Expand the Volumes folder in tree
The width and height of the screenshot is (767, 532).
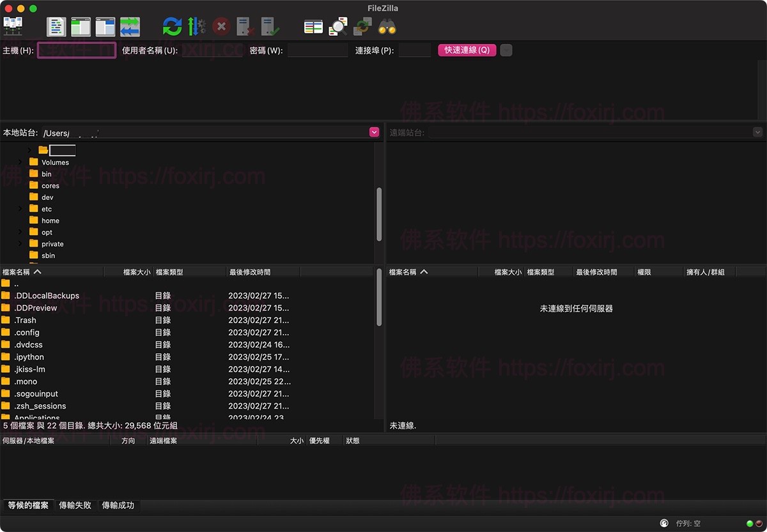coord(20,162)
